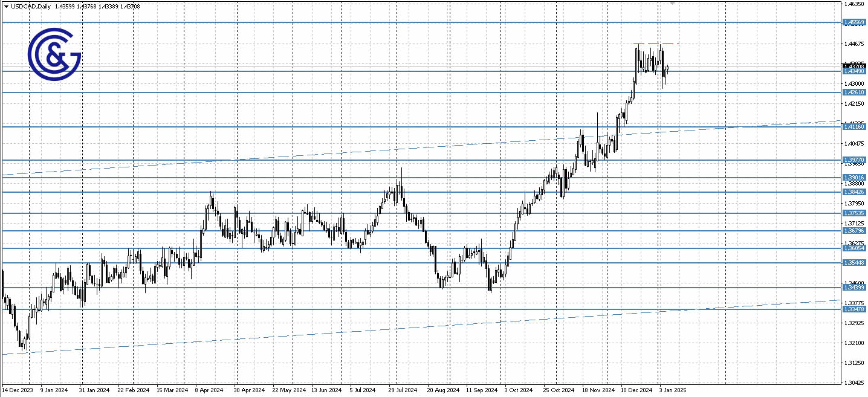
Task: Select the 1.38426 price level tag
Action: 856,190
